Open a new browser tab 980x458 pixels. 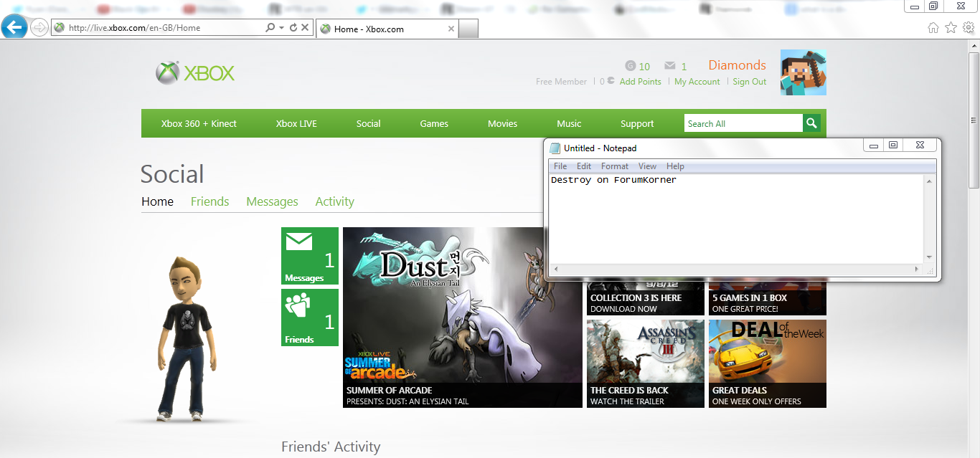pos(468,29)
